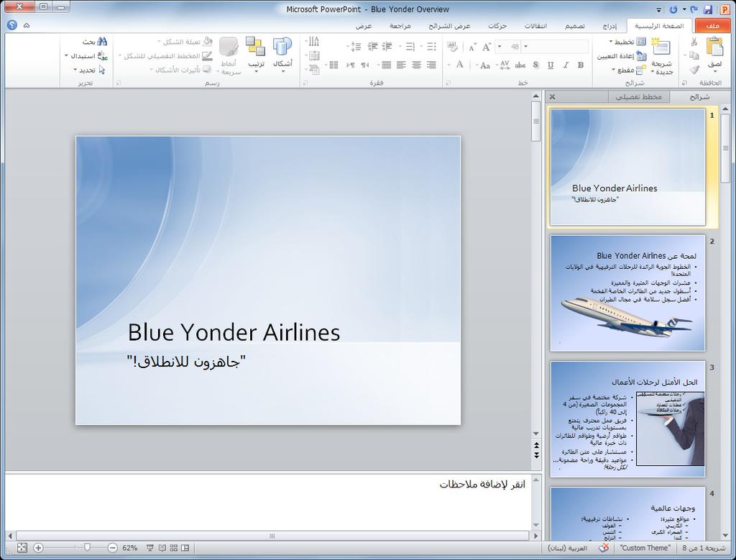Click the Center paragraph alignment icon
This screenshot has height=560, width=736.
416,65
